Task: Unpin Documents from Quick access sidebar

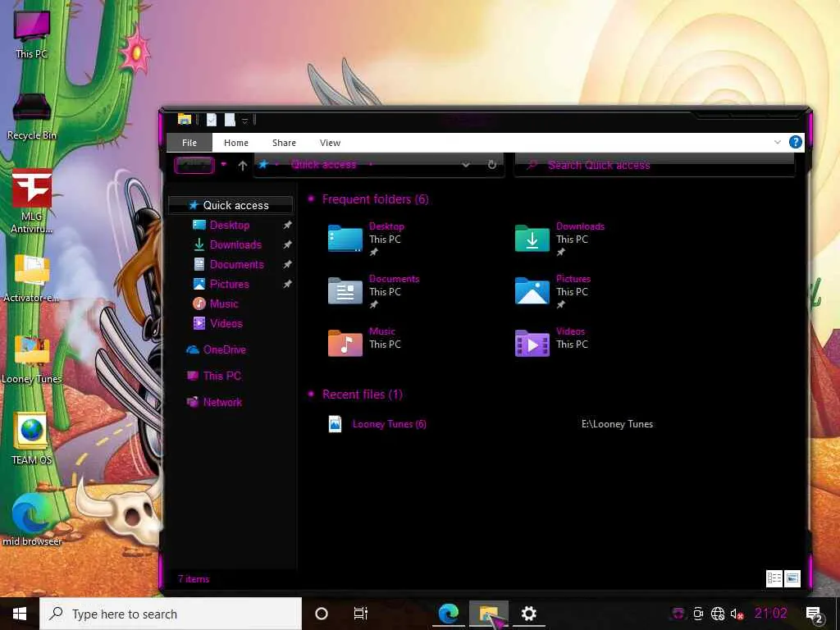Action: [288, 264]
